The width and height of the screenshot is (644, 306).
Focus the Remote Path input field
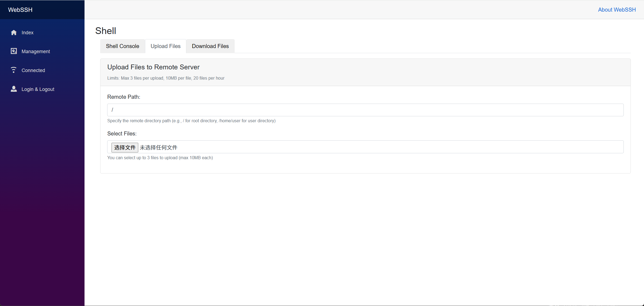click(365, 110)
